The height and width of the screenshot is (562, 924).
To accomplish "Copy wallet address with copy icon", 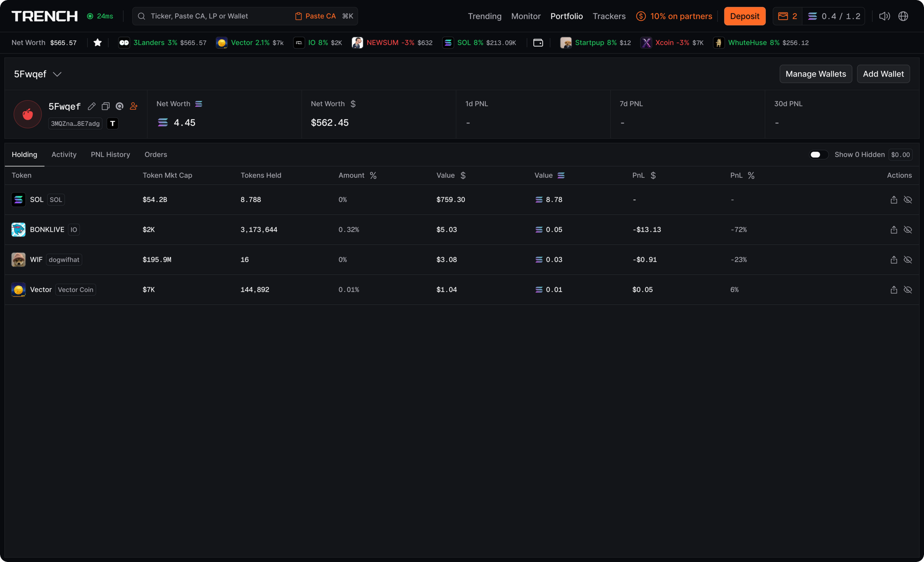I will click(x=105, y=106).
